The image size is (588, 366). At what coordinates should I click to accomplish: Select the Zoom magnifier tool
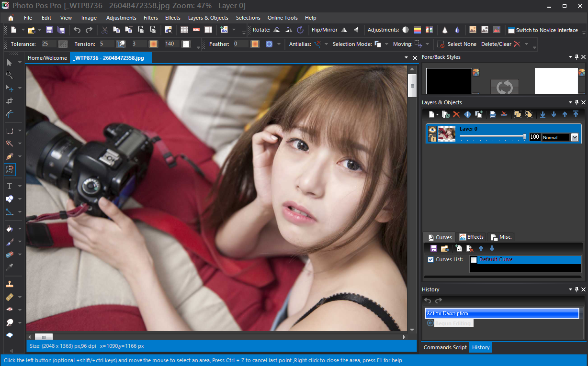click(9, 75)
